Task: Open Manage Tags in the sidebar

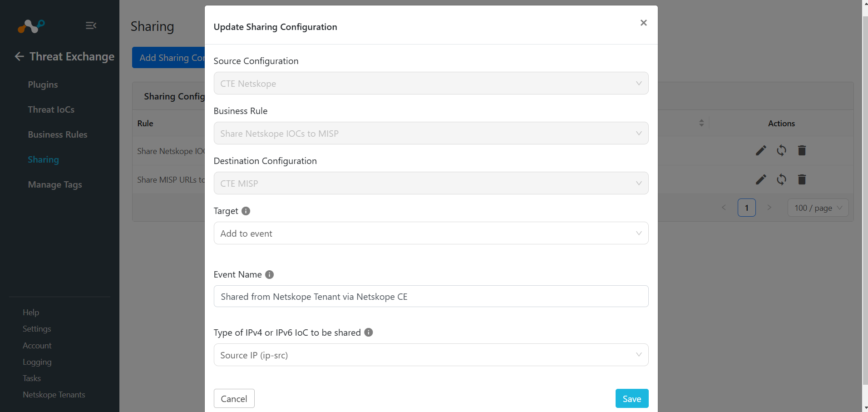Action: click(x=55, y=184)
